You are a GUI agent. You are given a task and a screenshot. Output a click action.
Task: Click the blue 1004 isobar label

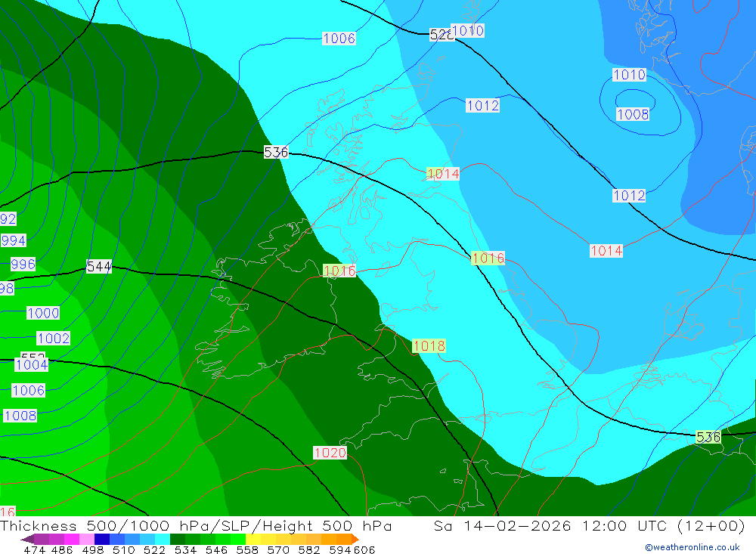31,364
